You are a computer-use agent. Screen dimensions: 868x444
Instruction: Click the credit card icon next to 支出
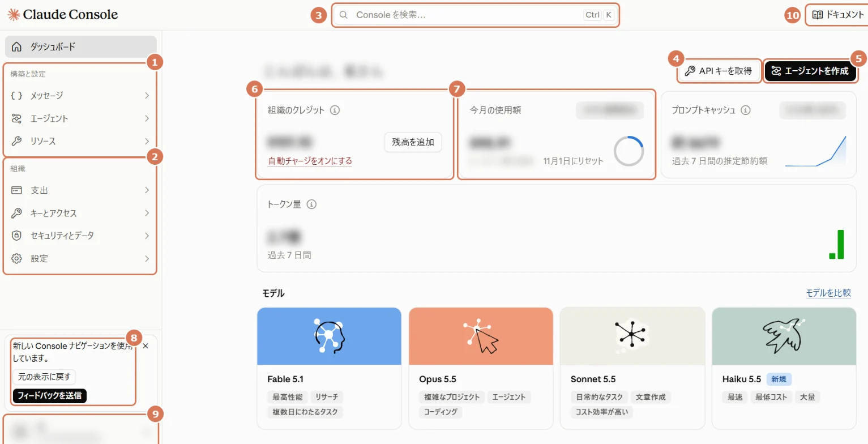17,190
